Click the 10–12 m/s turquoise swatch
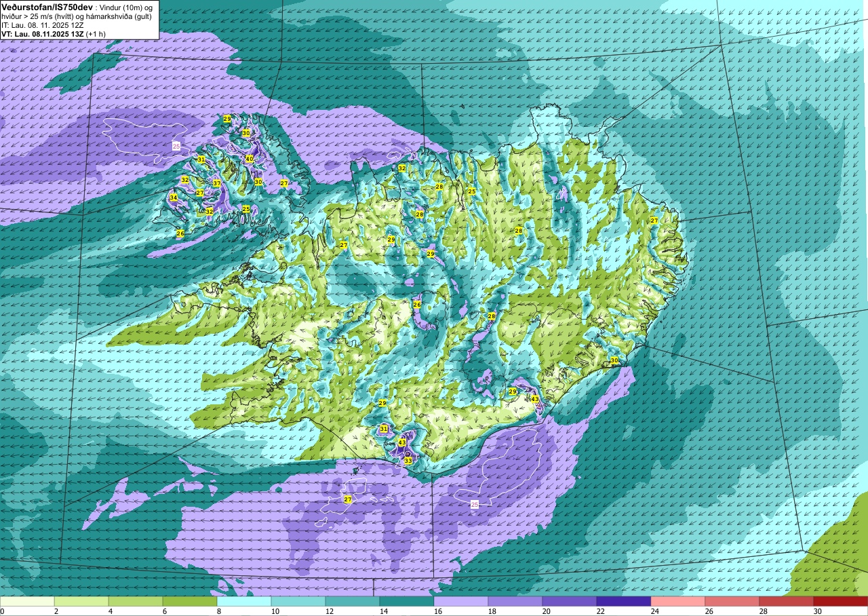This screenshot has height=616, width=868. (298, 601)
